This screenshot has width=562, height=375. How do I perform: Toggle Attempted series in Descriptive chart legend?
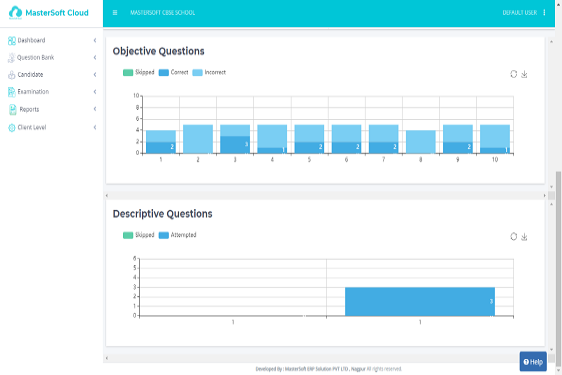177,235
